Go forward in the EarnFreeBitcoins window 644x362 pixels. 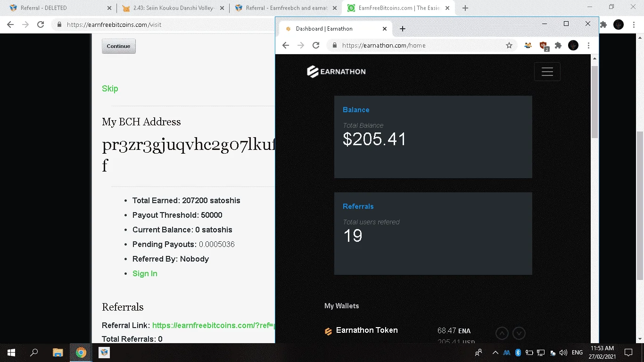click(x=25, y=25)
